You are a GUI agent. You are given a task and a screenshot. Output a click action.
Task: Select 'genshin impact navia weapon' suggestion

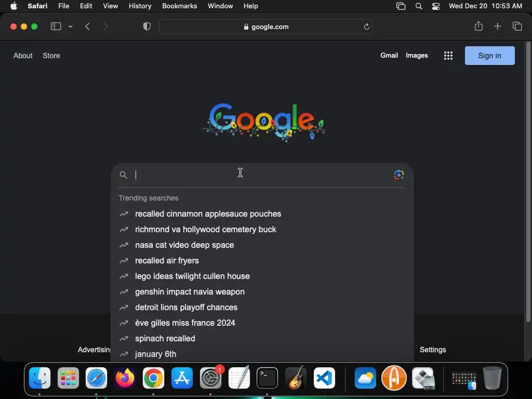coord(262,292)
